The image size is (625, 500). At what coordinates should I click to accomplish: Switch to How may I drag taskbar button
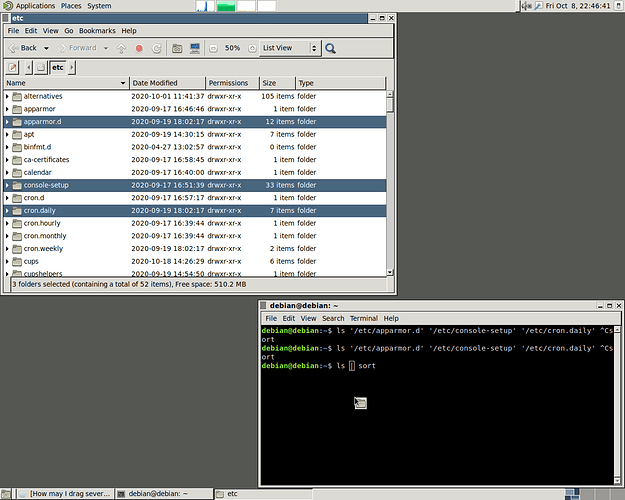tap(65, 494)
